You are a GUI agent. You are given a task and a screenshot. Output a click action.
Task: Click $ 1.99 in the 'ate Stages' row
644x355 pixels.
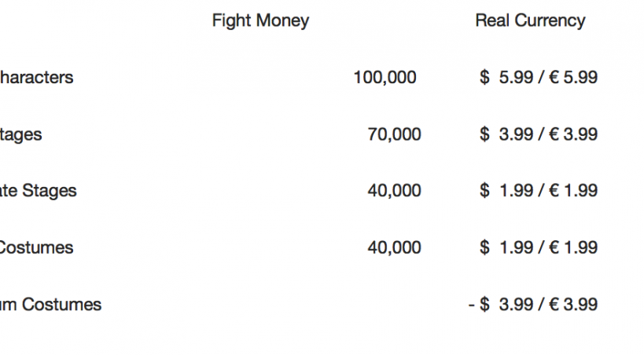click(506, 191)
